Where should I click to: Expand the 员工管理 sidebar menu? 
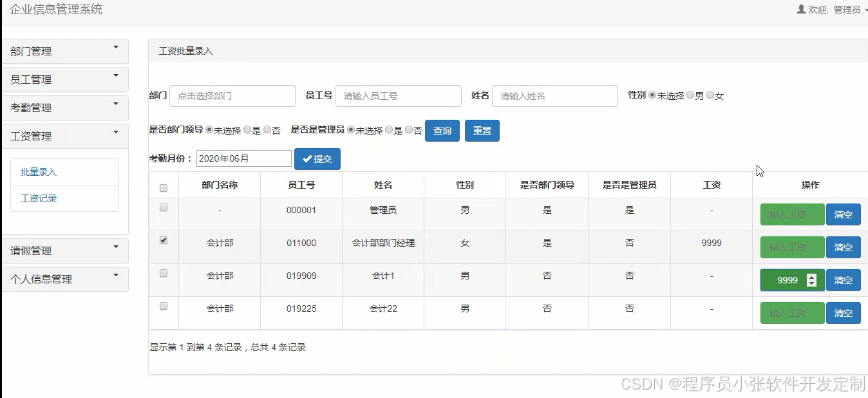[x=64, y=79]
